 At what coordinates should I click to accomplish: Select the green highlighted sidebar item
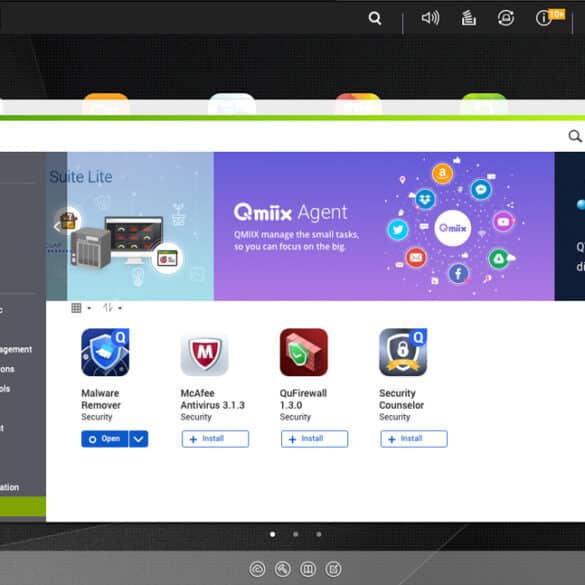tap(23, 506)
